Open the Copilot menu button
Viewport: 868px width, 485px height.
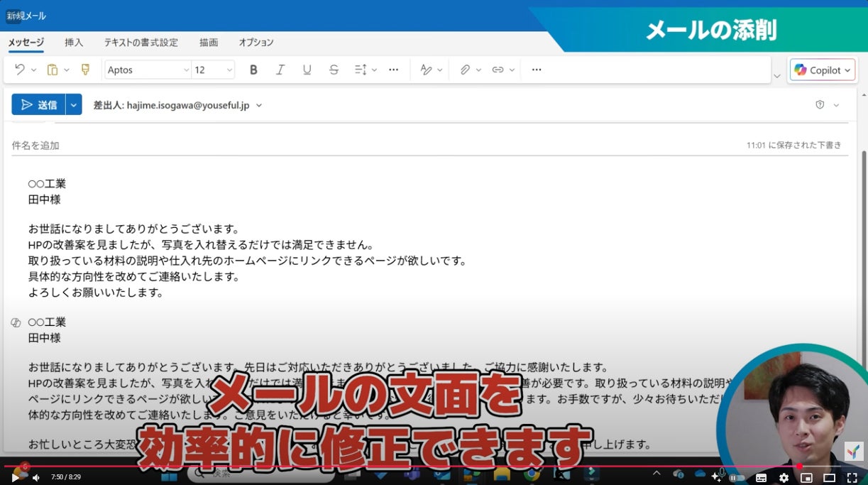point(822,70)
